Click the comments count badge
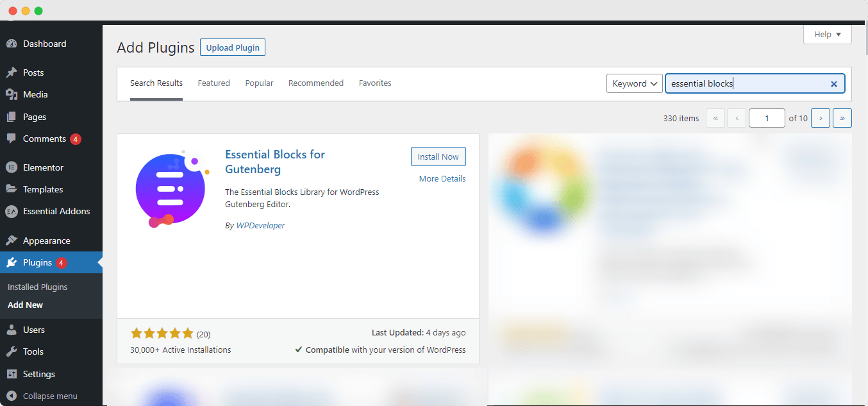 pyautogui.click(x=76, y=139)
